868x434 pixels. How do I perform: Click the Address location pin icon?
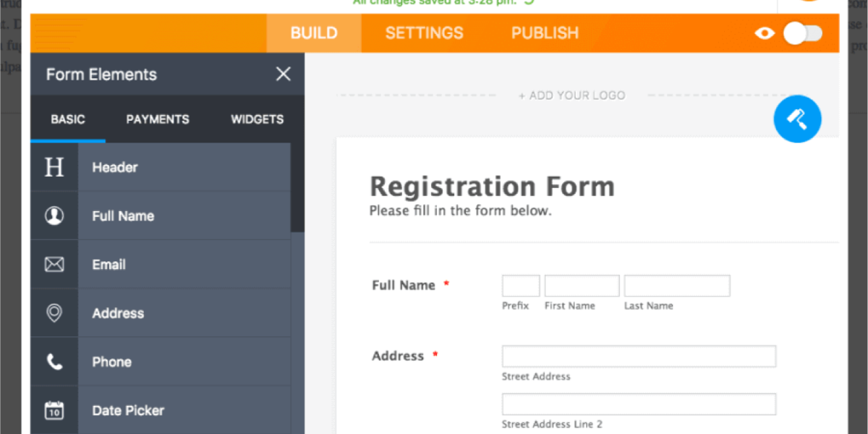pyautogui.click(x=54, y=313)
